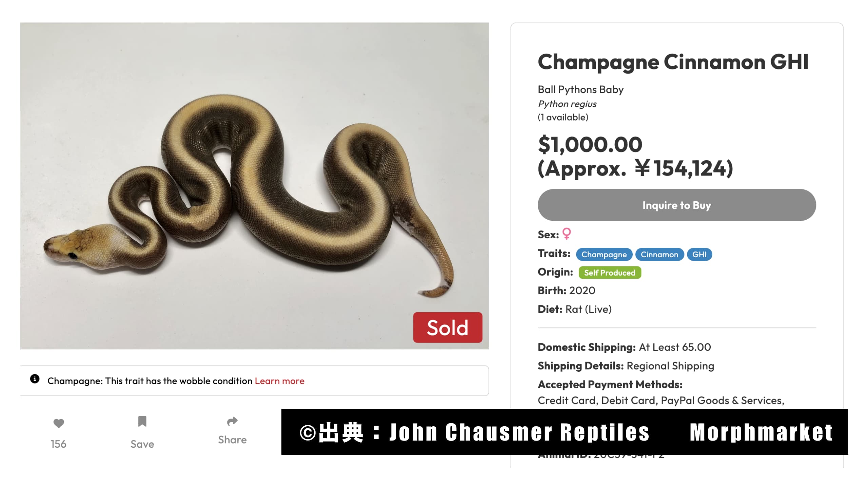The image size is (868, 488).
Task: Click the Self Produced origin tag
Action: [610, 273]
